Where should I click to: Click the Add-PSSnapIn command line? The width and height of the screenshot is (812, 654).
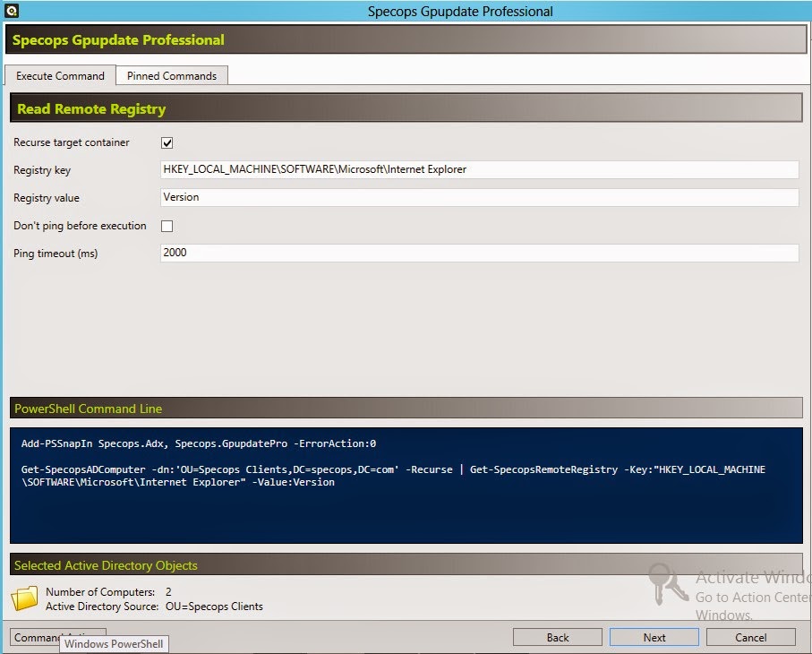[x=199, y=443]
